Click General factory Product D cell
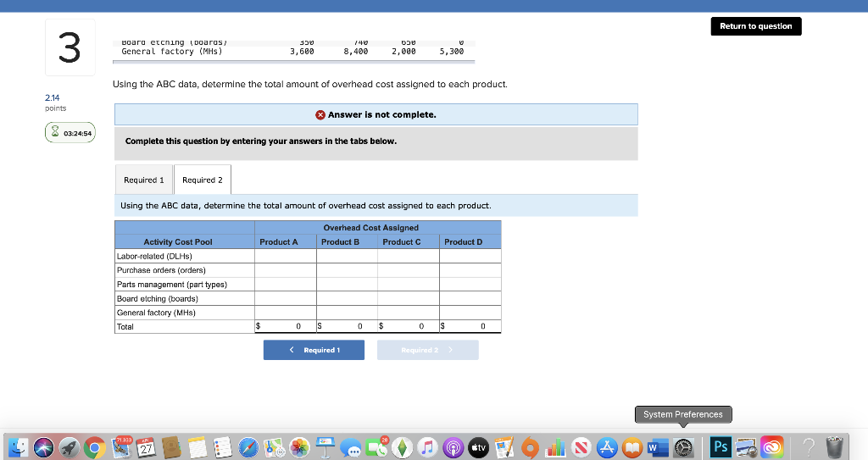This screenshot has width=868, height=460. click(470, 313)
